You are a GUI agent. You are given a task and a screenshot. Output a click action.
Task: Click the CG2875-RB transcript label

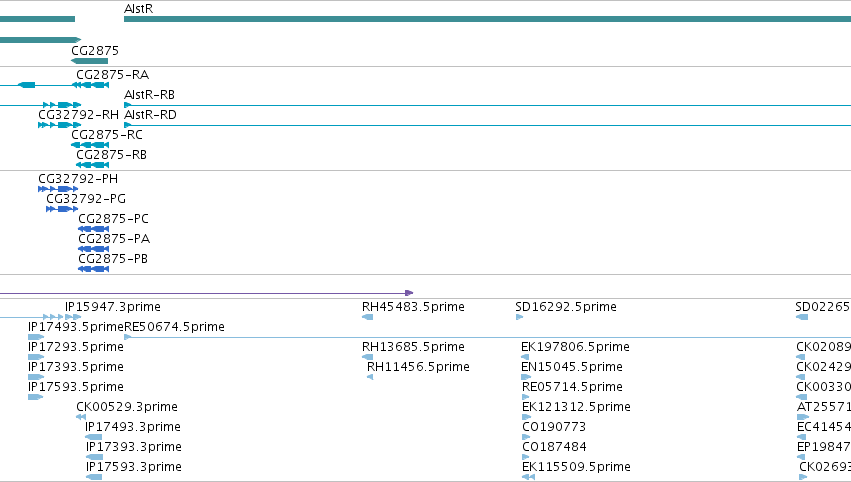pyautogui.click(x=111, y=155)
